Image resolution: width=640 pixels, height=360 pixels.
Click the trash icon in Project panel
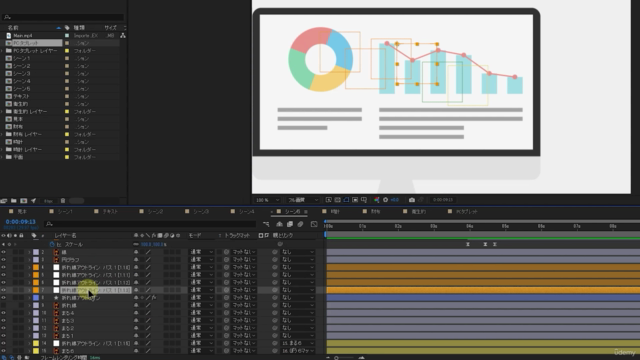63,201
